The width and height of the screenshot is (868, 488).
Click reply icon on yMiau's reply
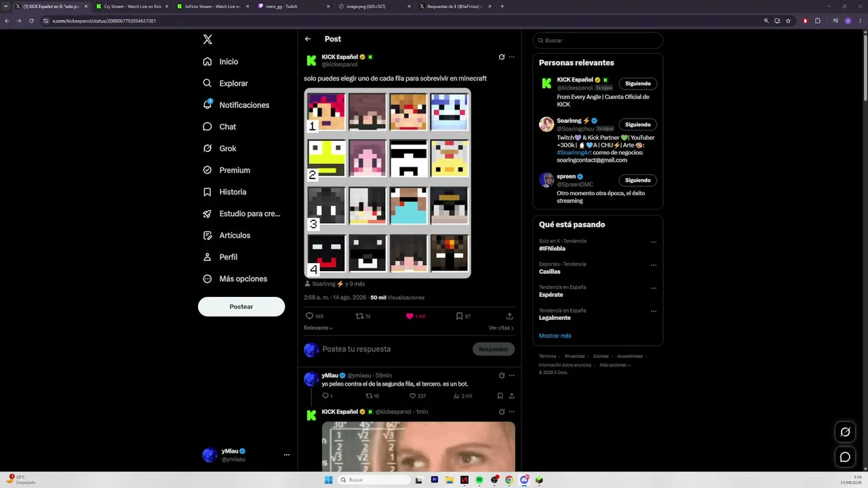325,396
